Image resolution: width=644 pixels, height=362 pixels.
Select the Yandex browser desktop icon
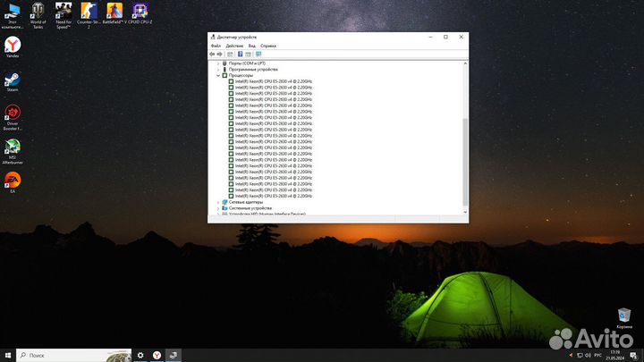click(x=13, y=45)
